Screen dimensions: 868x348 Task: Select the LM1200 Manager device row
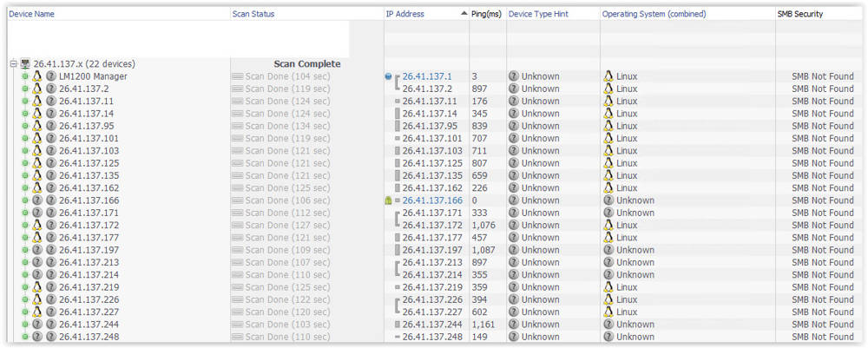93,76
